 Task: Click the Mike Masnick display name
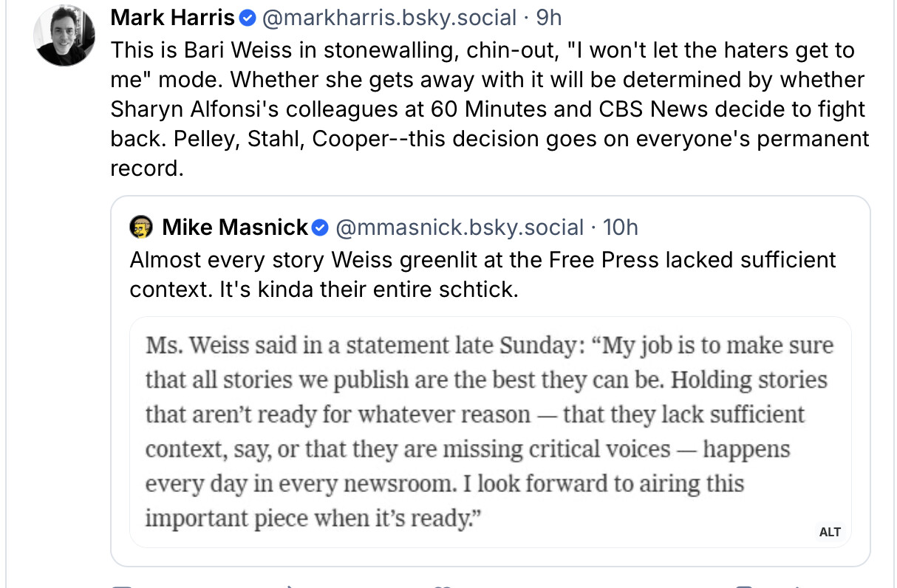(x=234, y=228)
